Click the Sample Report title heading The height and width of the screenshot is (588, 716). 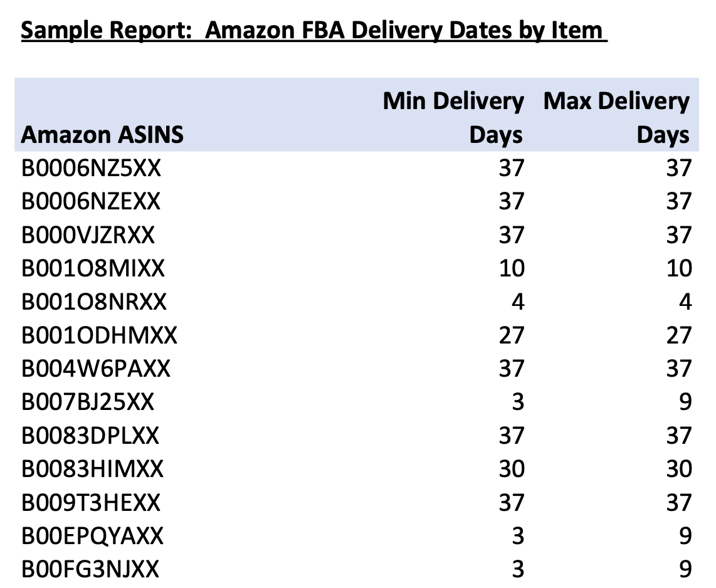tap(313, 30)
